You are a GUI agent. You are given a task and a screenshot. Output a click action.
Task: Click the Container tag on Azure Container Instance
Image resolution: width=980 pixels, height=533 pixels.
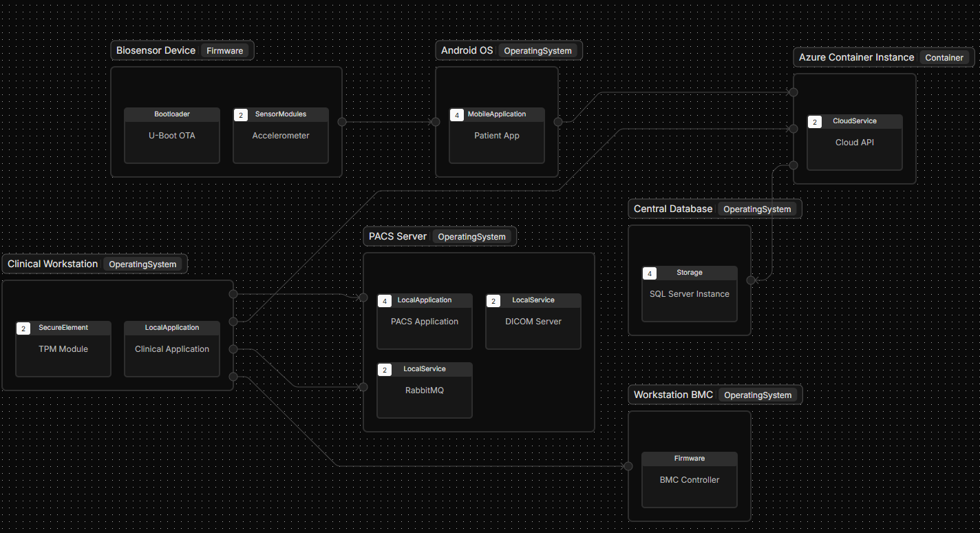coord(944,57)
